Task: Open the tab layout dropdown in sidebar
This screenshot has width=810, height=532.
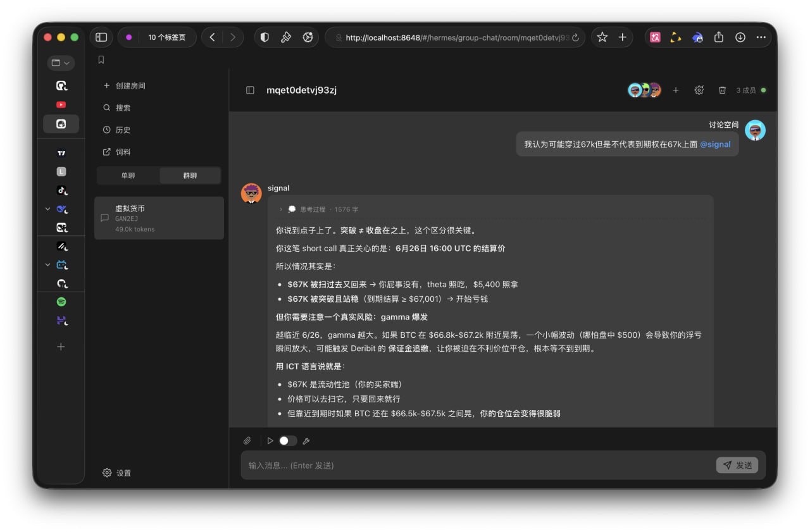Action: coord(61,63)
